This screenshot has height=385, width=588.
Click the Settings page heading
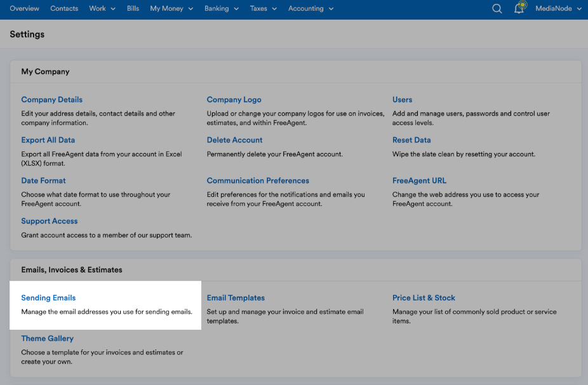27,34
